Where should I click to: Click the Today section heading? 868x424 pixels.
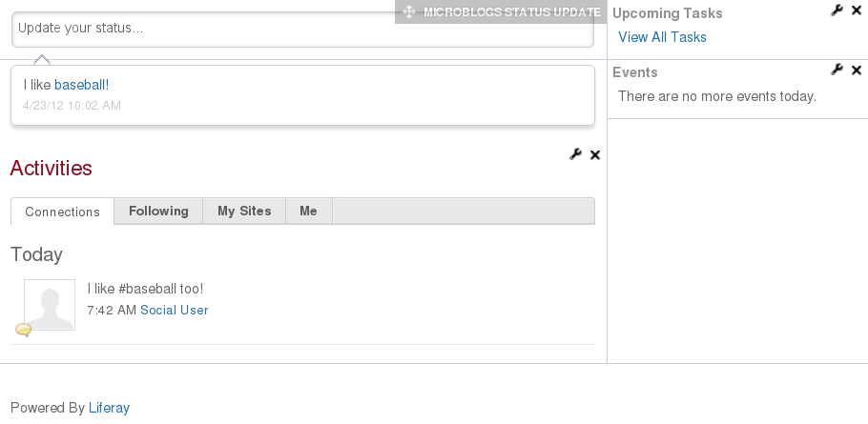[36, 253]
